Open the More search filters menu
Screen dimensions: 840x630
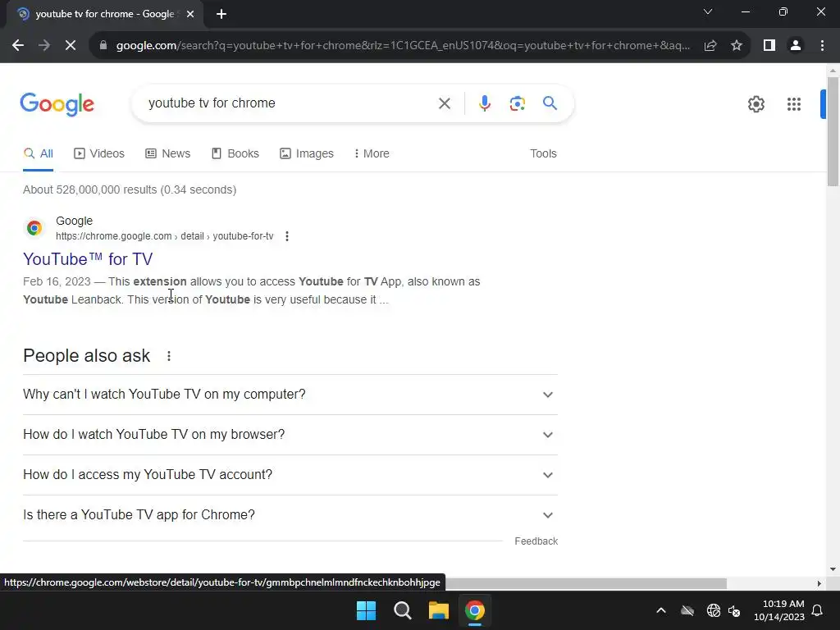click(372, 153)
